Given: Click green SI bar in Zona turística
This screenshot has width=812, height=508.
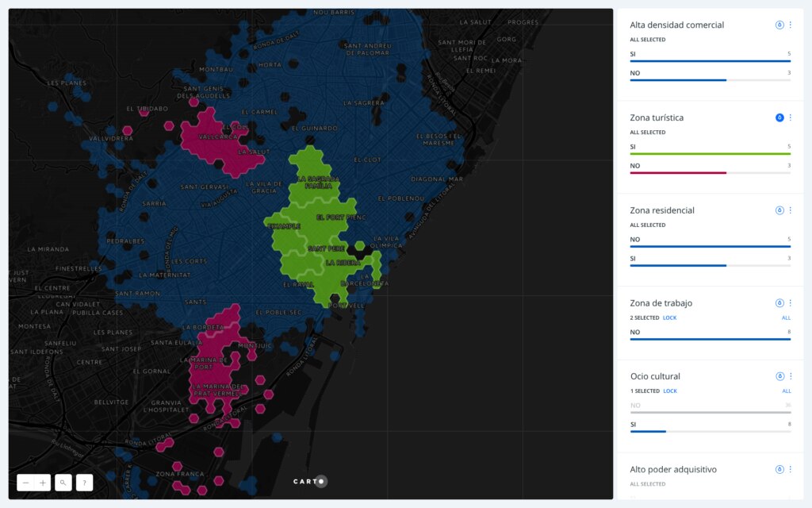Looking at the screenshot, I should (710, 154).
